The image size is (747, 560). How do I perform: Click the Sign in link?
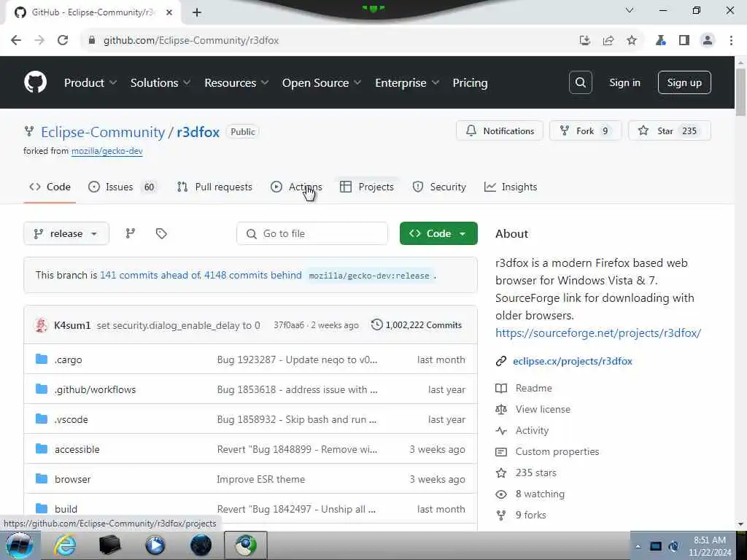tap(624, 82)
